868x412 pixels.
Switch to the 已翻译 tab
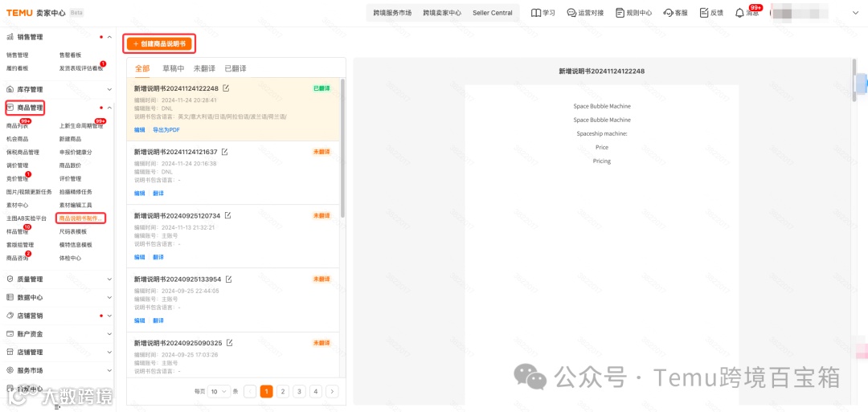click(x=235, y=68)
